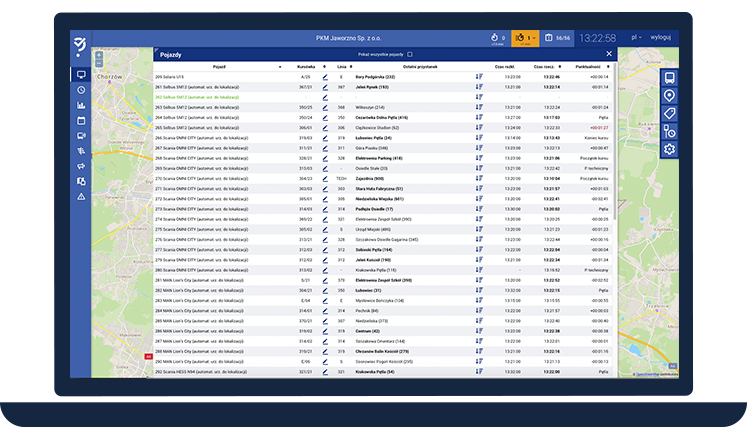Click stop 'Czarańska Dolna Pętla (416)'
This screenshot has width=747, height=427.
382,118
